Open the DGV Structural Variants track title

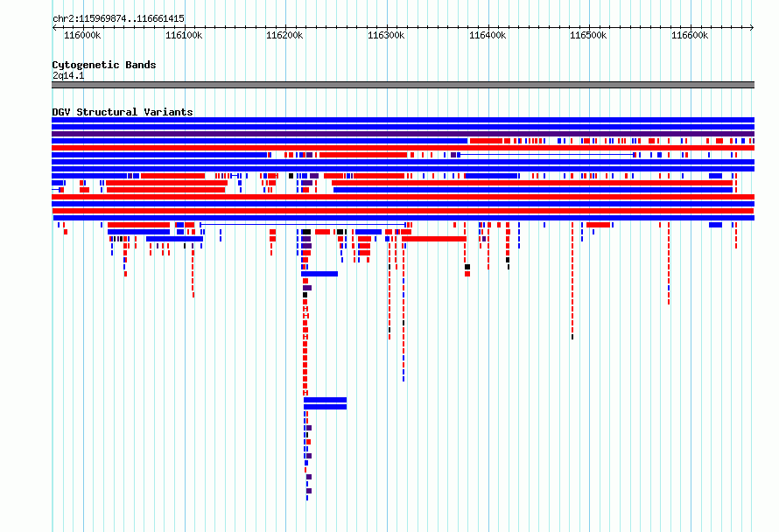123,112
